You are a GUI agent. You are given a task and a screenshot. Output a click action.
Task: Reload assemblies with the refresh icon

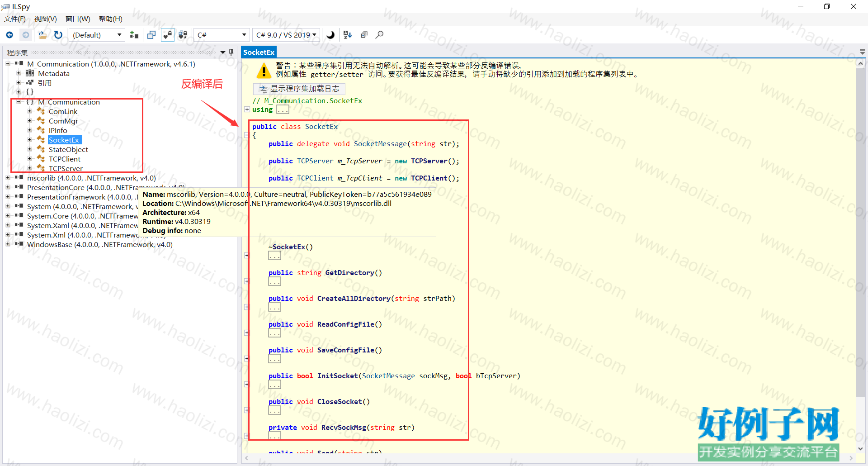tap(58, 35)
